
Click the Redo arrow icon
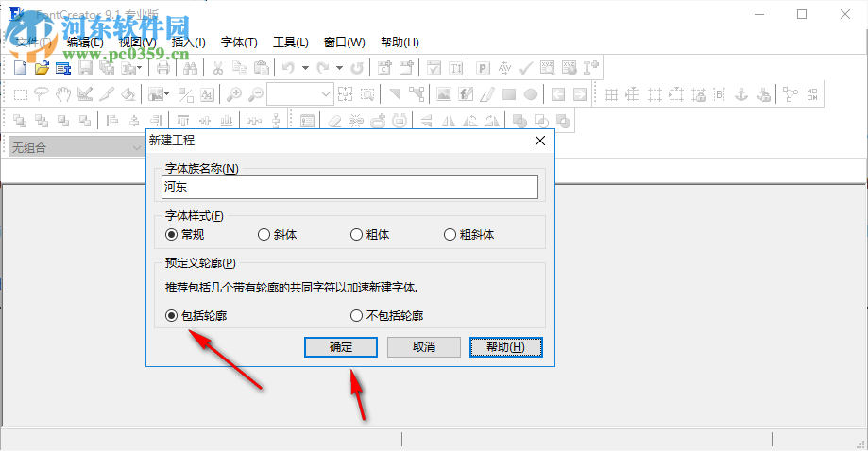[323, 68]
